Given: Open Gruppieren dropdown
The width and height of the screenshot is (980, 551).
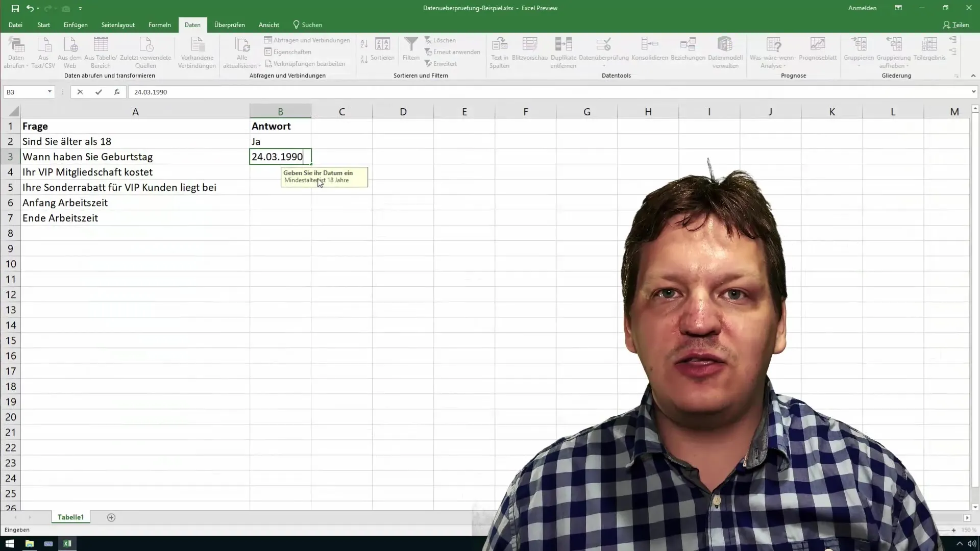Looking at the screenshot, I should (859, 53).
